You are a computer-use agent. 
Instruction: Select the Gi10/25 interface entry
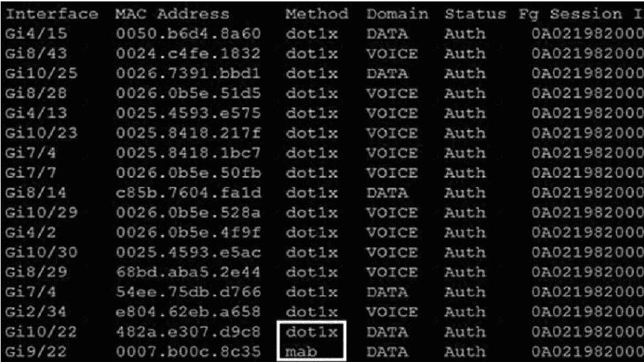point(41,73)
